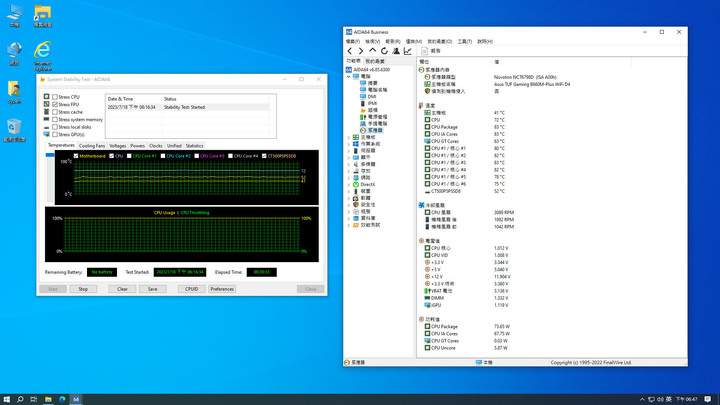Toggle CPU Core #1 graph checkbox
The width and height of the screenshot is (720, 405).
tap(129, 156)
